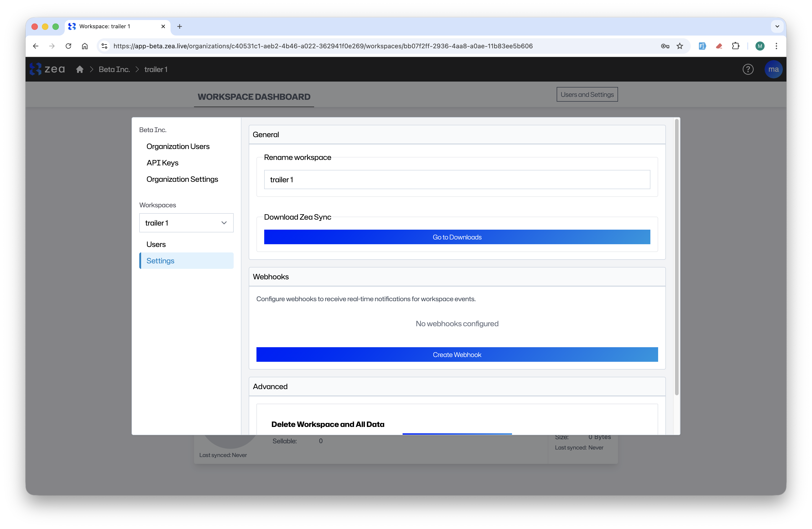This screenshot has height=529, width=812.
Task: Click the Rename workspace text field
Action: coord(457,179)
